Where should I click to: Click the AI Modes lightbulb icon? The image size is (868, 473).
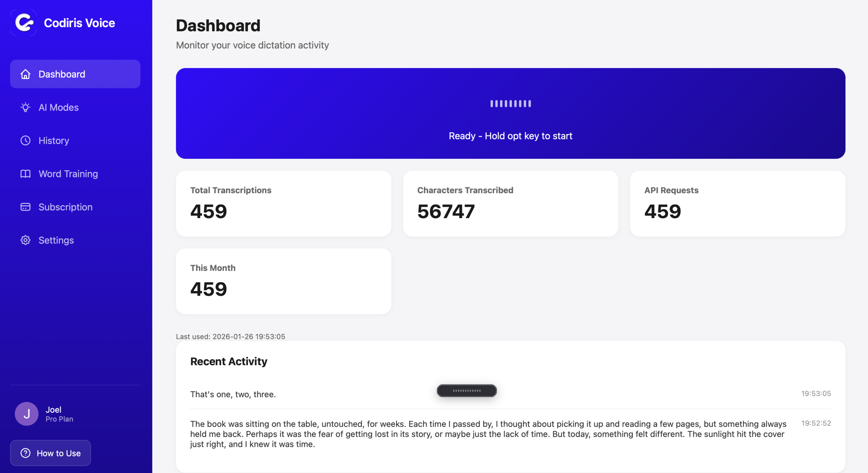pyautogui.click(x=25, y=108)
